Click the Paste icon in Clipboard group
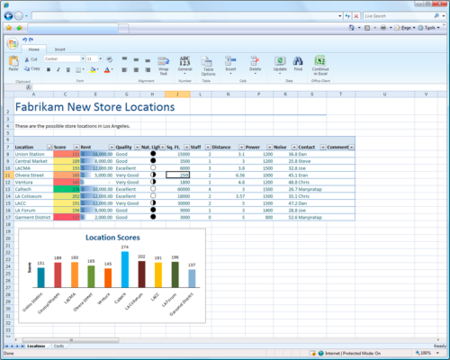Image resolution: width=450 pixels, height=360 pixels. [13, 62]
